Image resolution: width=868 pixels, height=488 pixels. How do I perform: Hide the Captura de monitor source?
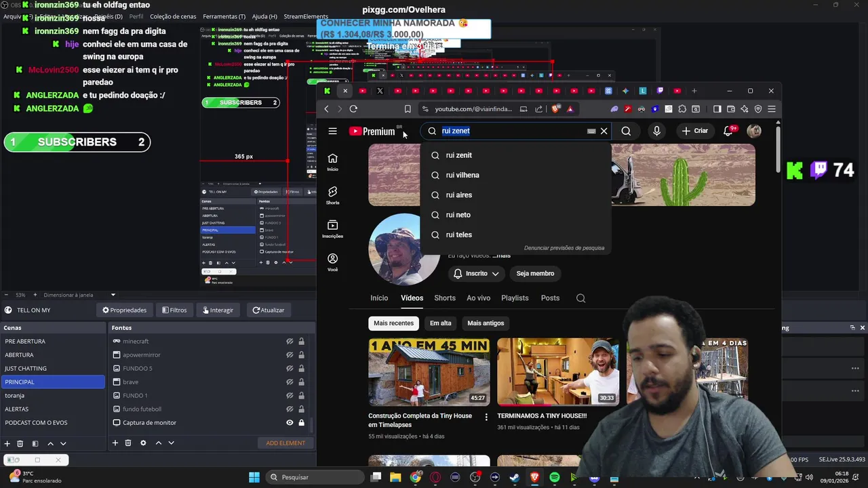pyautogui.click(x=290, y=423)
